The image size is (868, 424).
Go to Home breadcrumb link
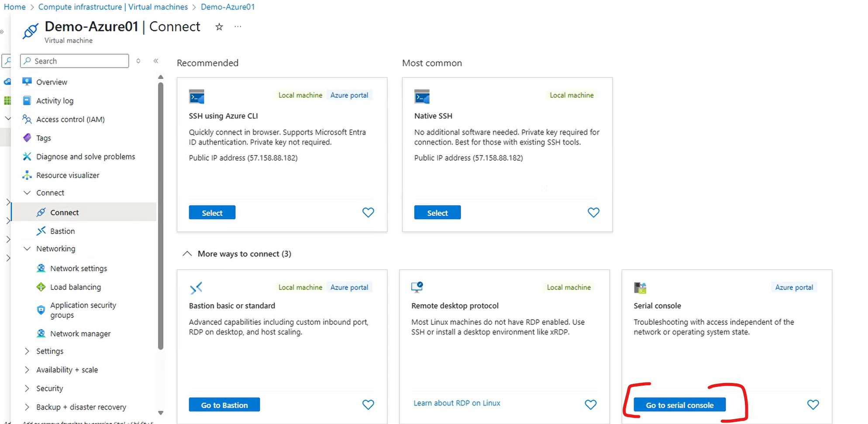[15, 7]
